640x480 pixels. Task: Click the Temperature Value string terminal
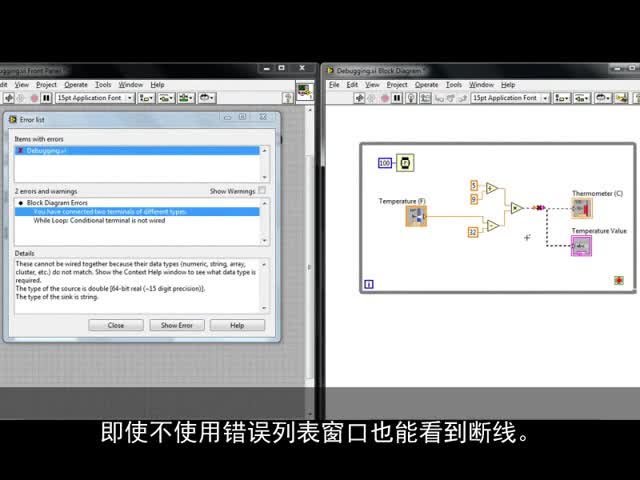[581, 246]
